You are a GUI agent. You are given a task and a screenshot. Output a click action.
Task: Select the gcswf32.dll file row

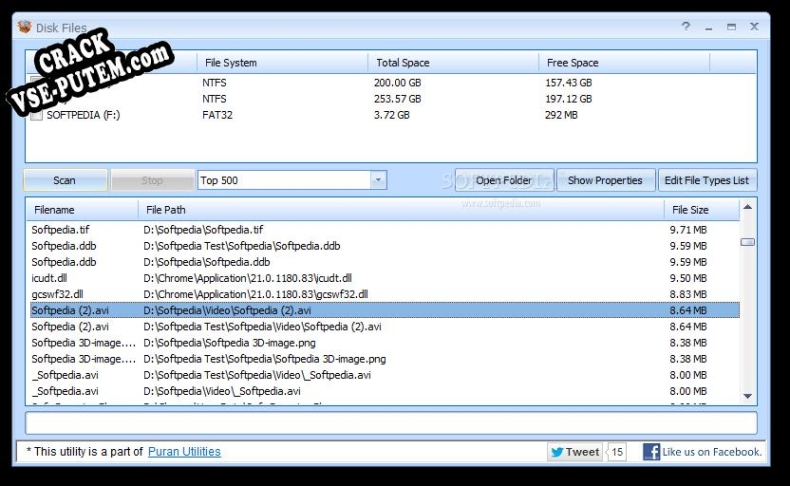coord(384,295)
